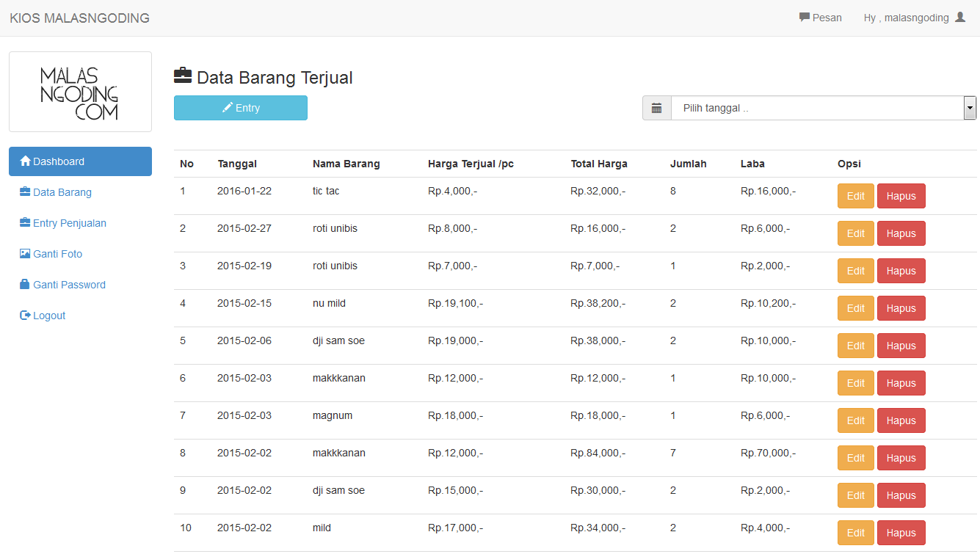Screen dimensions: 980x554
Task: Click the Malas Ngoding logo image
Action: (80, 92)
